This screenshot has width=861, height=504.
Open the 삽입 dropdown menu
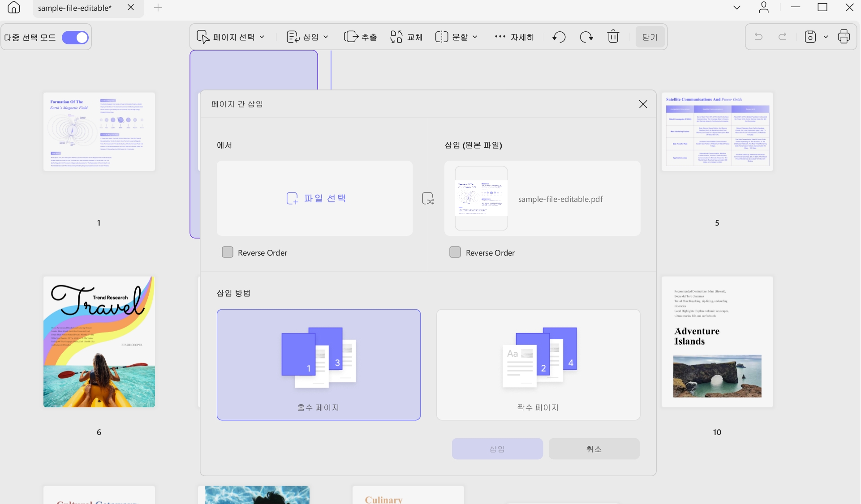coord(307,37)
